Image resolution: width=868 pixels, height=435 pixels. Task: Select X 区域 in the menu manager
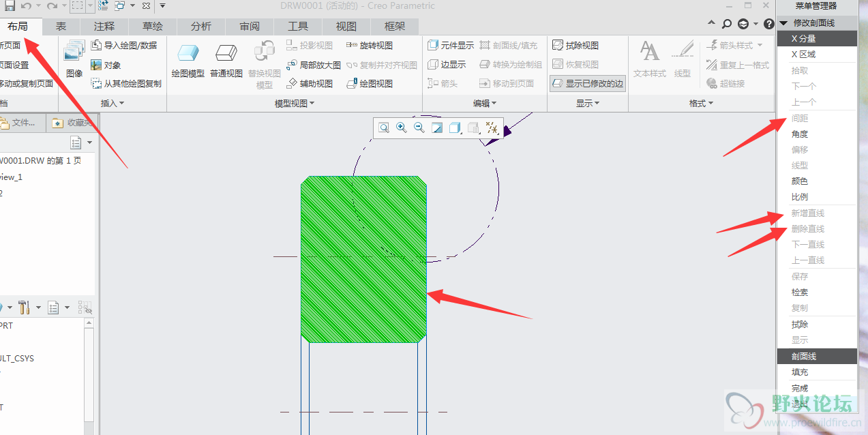pos(816,55)
